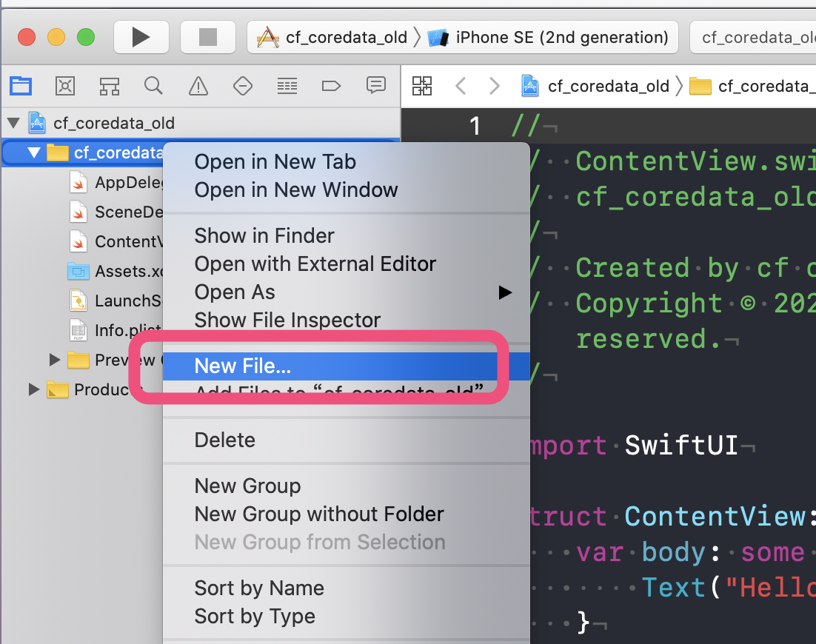Open the related items grid menu
Viewport: 816px width, 644px height.
pos(421,86)
